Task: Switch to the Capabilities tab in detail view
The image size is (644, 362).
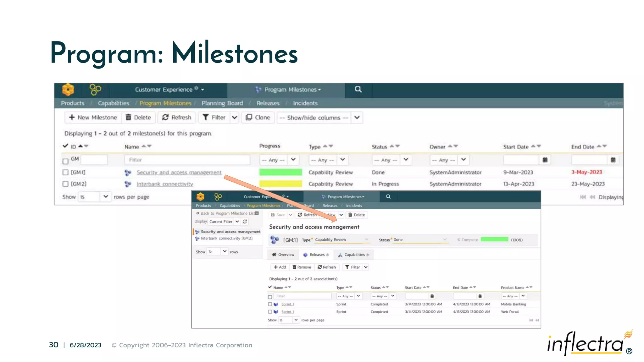Action: point(354,255)
